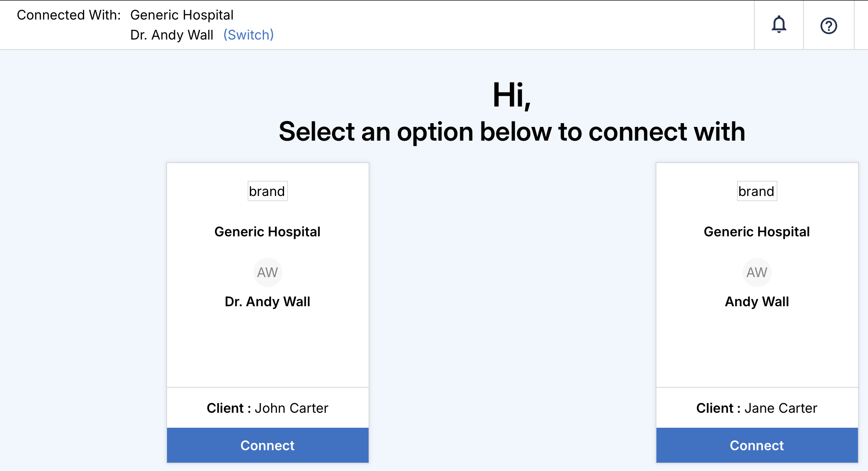
Task: Click the Dr. Andy Wall card name
Action: 267,302
